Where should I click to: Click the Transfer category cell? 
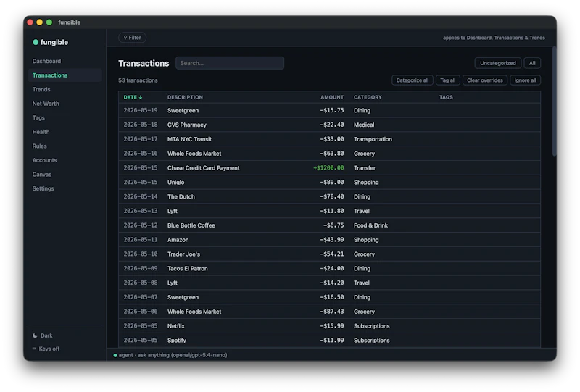coord(365,168)
